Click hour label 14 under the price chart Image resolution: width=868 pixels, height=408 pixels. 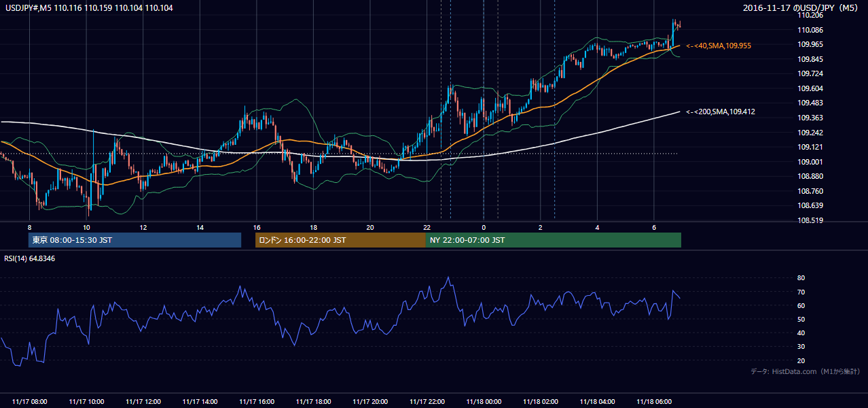click(200, 227)
